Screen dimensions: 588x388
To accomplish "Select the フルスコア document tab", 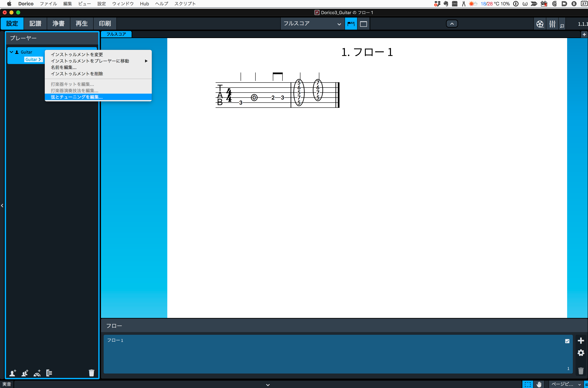I will 116,34.
